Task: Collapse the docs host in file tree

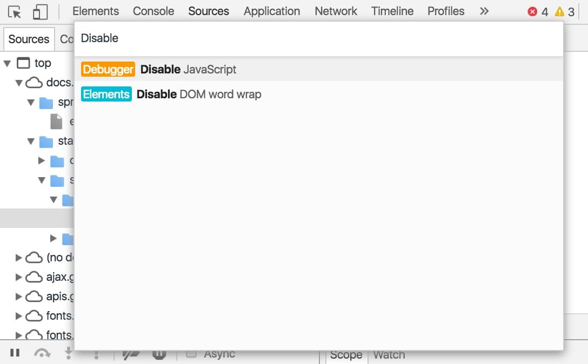Action: 19,83
